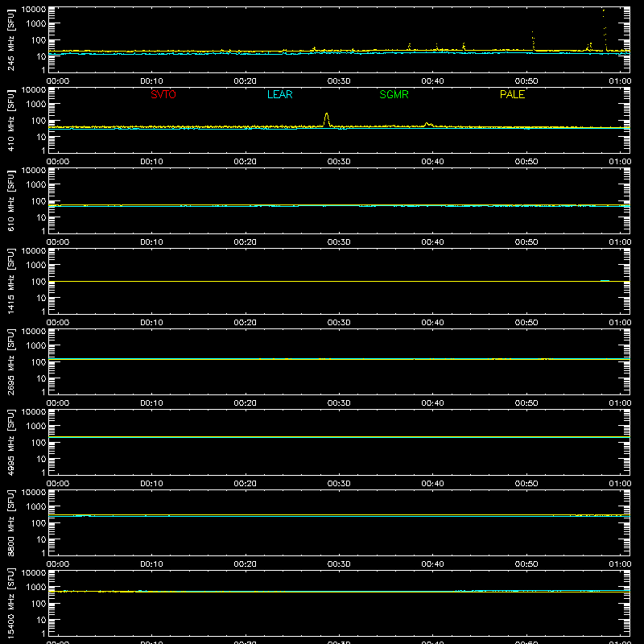The width and height of the screenshot is (644, 644).
Task: Click the 10 y-axis label of 4995 MHz plot
Action: 42,459
